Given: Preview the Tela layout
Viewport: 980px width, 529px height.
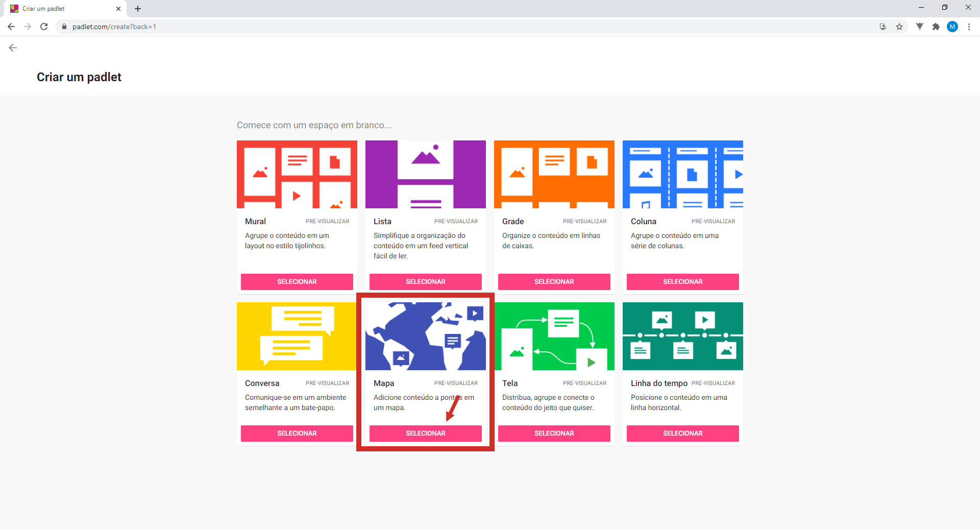Looking at the screenshot, I should tap(585, 383).
